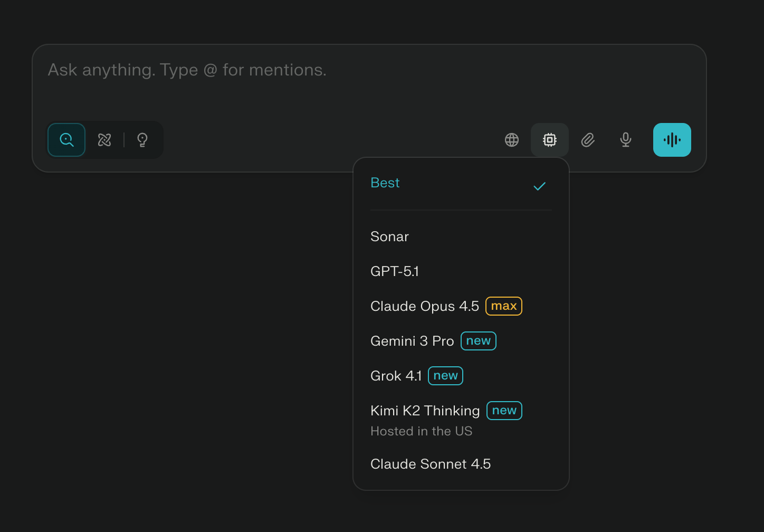Screen dimensions: 764x532
Task: Click the 'new' badge beside Kimi K2 Thinking
Action: 504,411
